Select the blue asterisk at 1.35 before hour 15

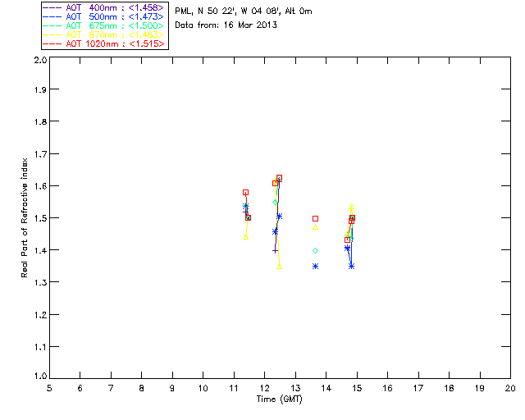[x=351, y=267]
